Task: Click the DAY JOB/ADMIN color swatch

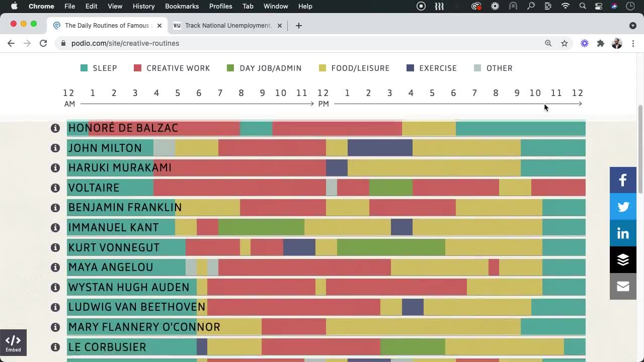Action: point(229,68)
